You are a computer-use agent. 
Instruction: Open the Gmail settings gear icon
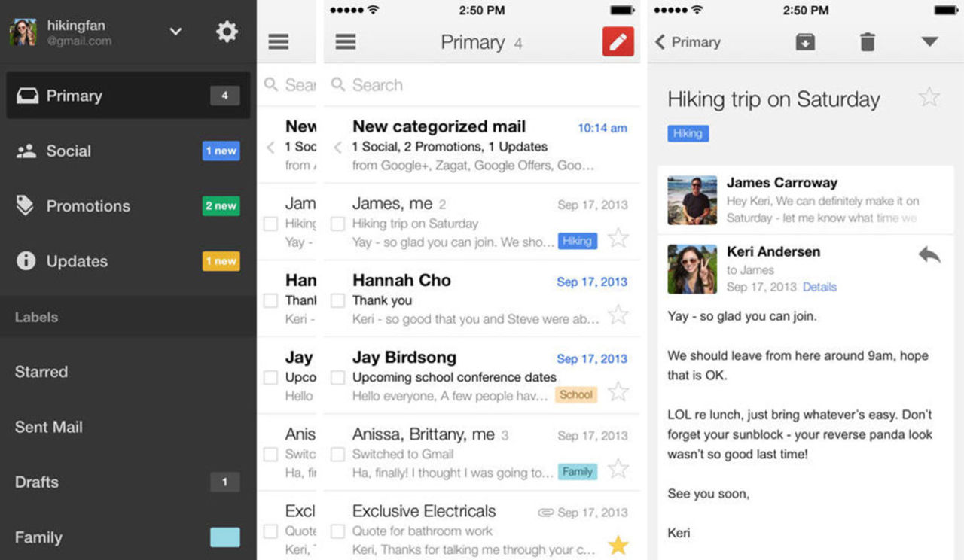point(227,32)
